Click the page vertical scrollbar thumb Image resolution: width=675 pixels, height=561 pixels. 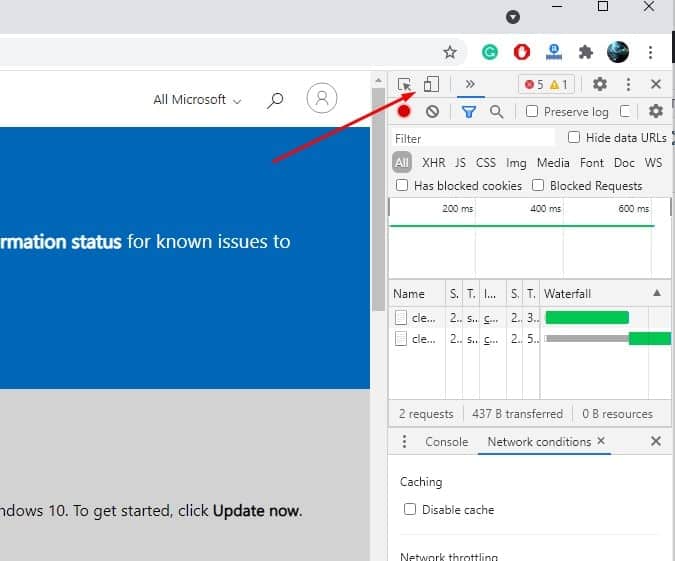click(x=378, y=199)
